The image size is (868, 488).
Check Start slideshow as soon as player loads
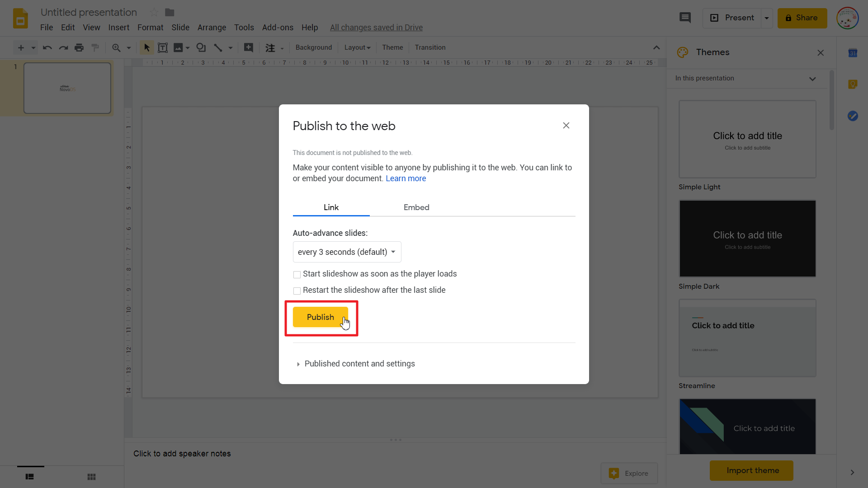(297, 274)
